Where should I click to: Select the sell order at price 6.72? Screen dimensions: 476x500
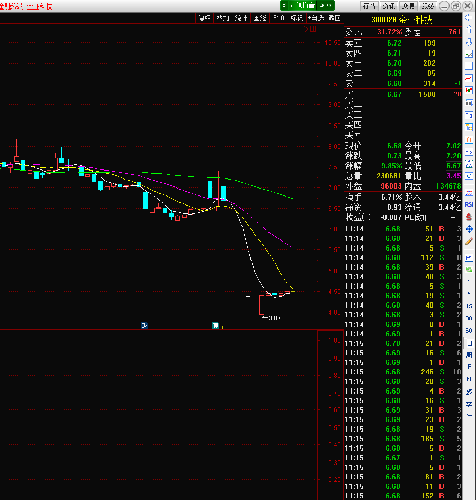click(x=403, y=43)
